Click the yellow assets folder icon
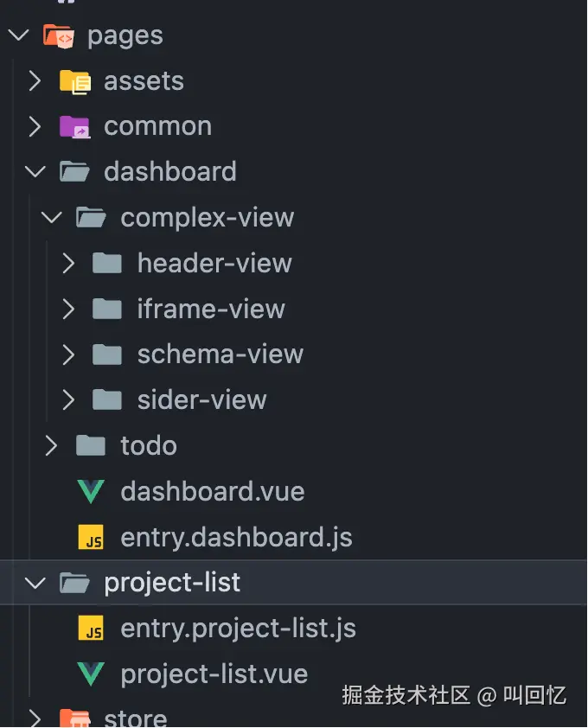The height and width of the screenshot is (728, 588). point(74,81)
